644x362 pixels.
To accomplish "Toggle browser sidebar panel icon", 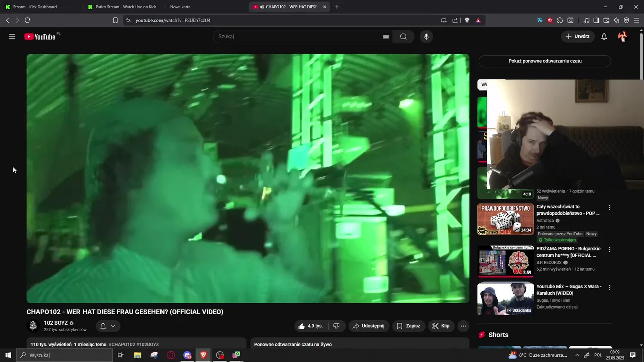I will 596,20.
